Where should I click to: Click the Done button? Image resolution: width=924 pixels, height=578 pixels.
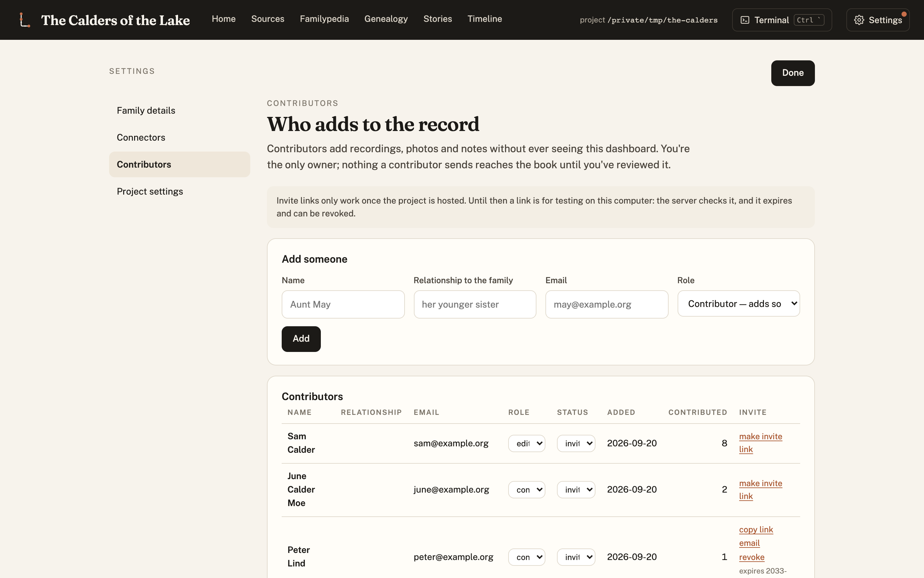click(x=793, y=73)
